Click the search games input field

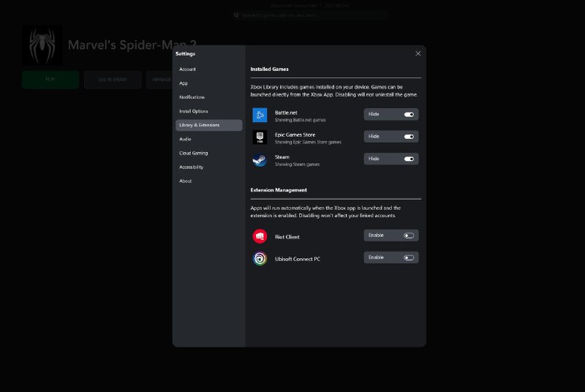[x=307, y=15]
